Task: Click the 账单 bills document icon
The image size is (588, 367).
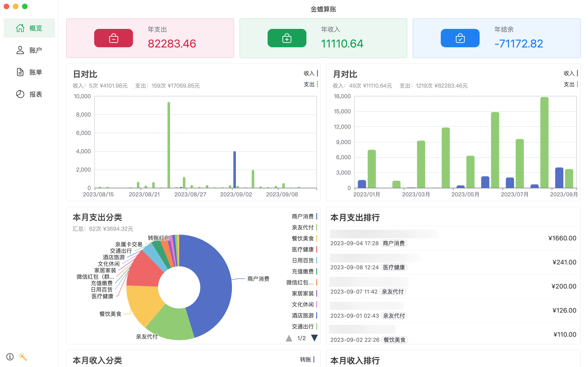Action: [x=20, y=72]
